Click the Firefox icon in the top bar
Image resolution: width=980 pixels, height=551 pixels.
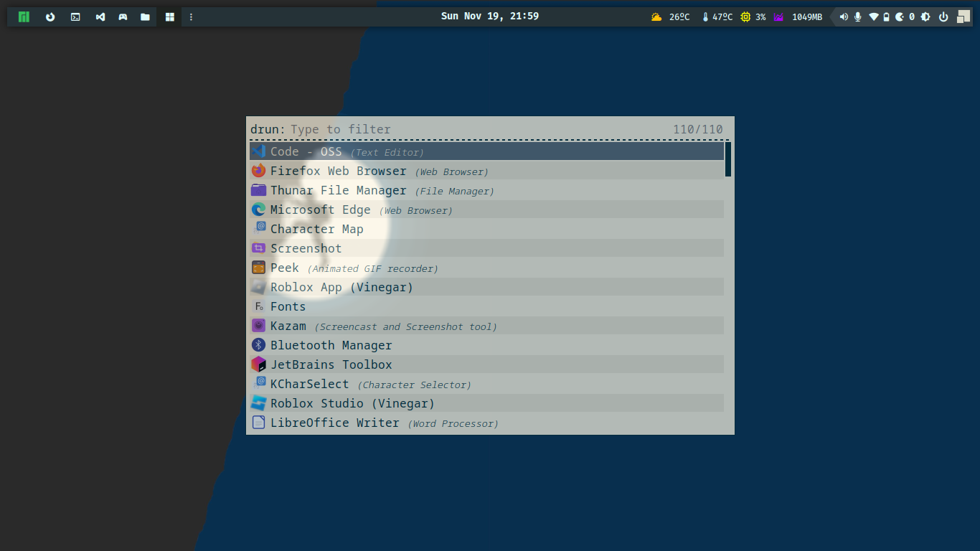click(50, 17)
